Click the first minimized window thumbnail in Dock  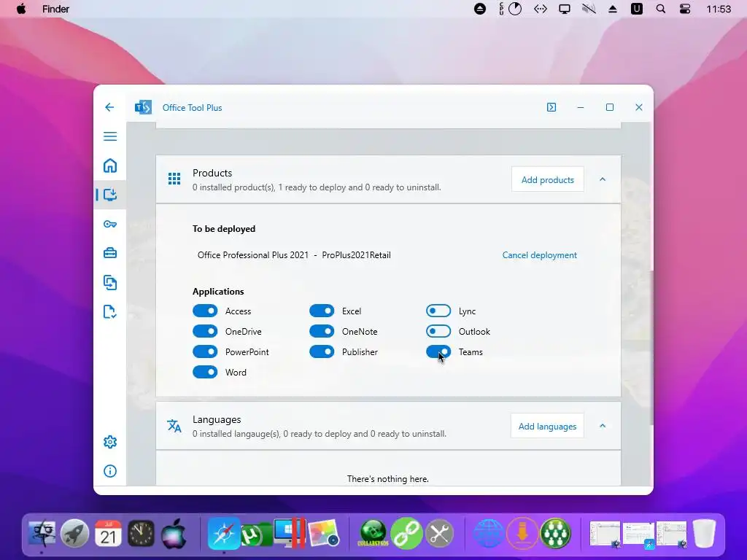pos(605,534)
